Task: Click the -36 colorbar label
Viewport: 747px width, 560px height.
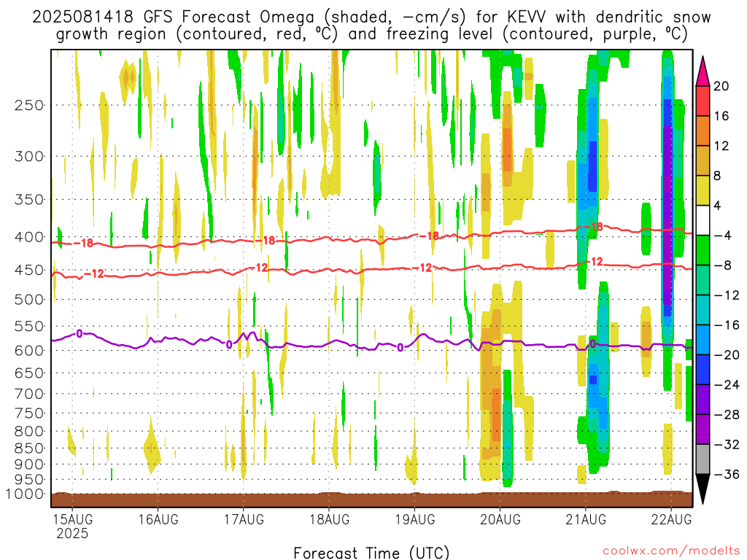Action: [727, 474]
